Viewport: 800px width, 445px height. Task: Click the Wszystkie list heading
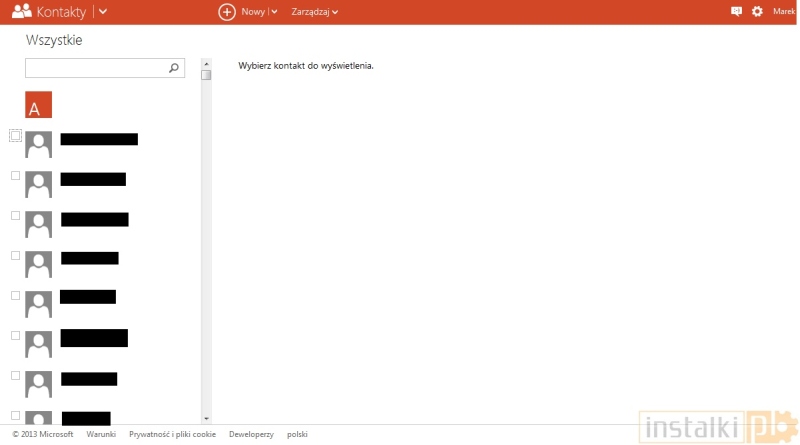pos(54,40)
